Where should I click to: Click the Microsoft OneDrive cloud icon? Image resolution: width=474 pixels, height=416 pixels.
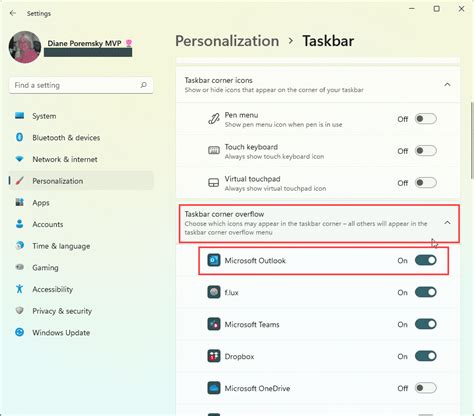tap(214, 388)
